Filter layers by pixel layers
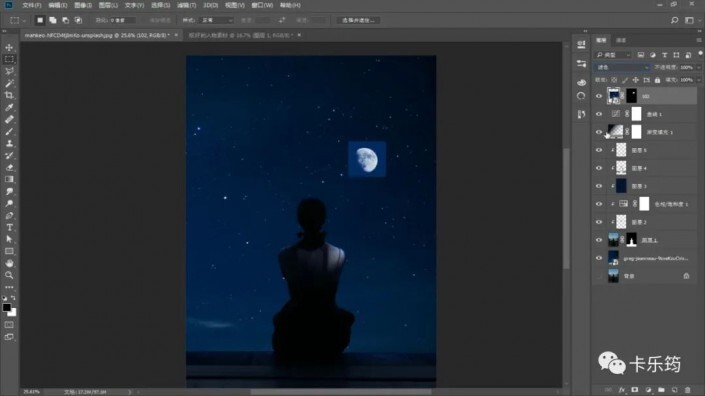This screenshot has width=705, height=396. pyautogui.click(x=641, y=55)
